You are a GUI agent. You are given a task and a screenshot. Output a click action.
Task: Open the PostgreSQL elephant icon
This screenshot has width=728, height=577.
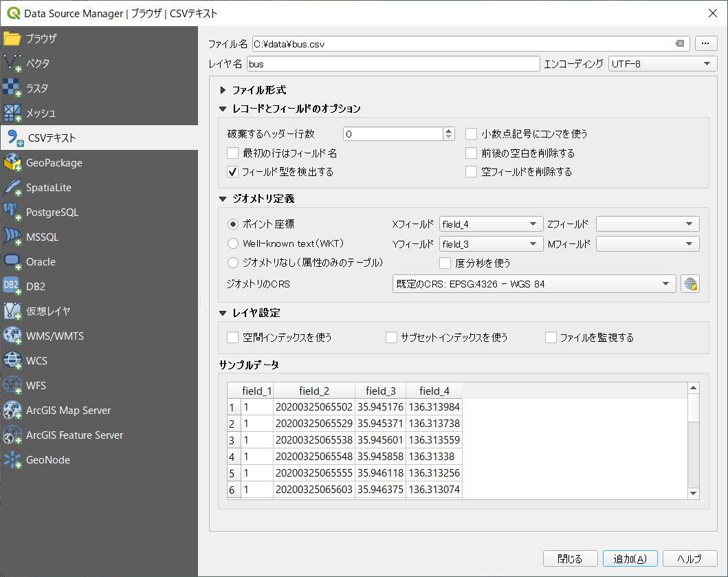[12, 212]
